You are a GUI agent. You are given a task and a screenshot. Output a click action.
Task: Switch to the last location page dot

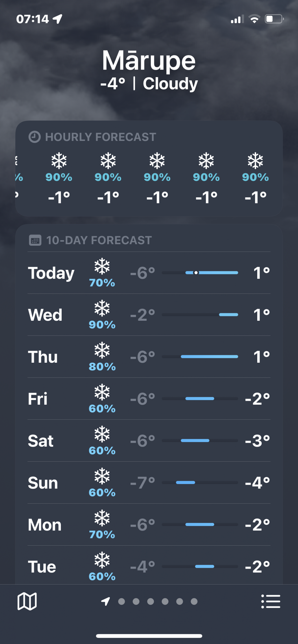[194, 601]
